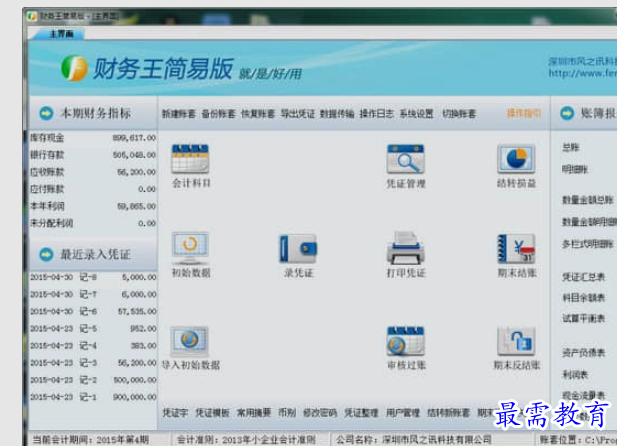Open 凭证管理 magnifier icon
Screen dimensions: 617x446
(x=405, y=159)
